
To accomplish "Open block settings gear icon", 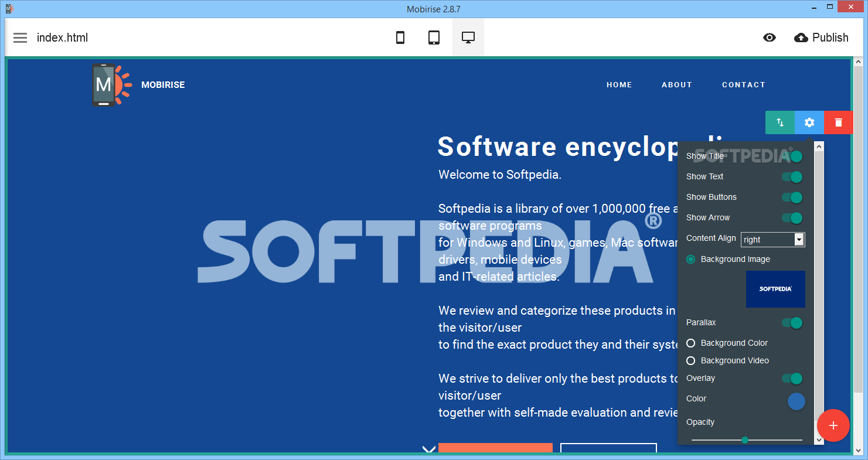I will 809,122.
